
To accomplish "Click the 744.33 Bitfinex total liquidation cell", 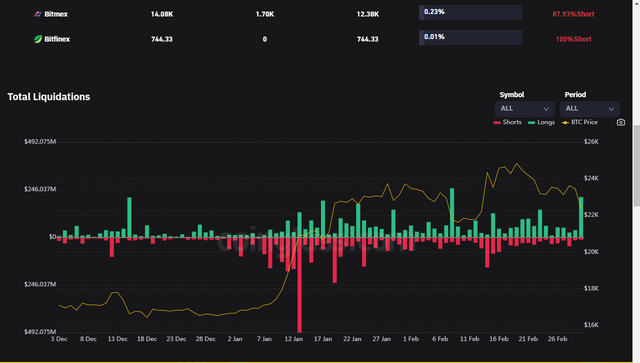I will coord(162,39).
